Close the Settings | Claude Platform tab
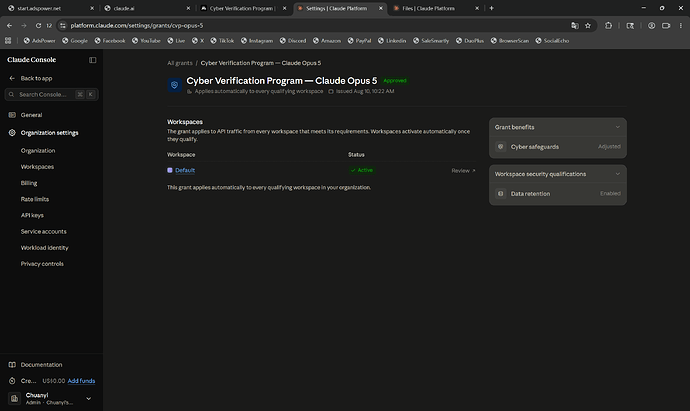 pyautogui.click(x=381, y=8)
